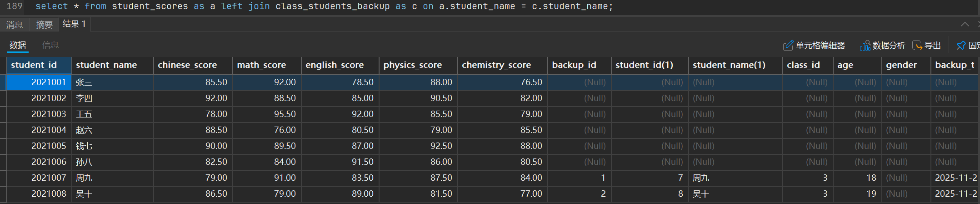
Task: Select the student name 王五
Action: click(113, 114)
